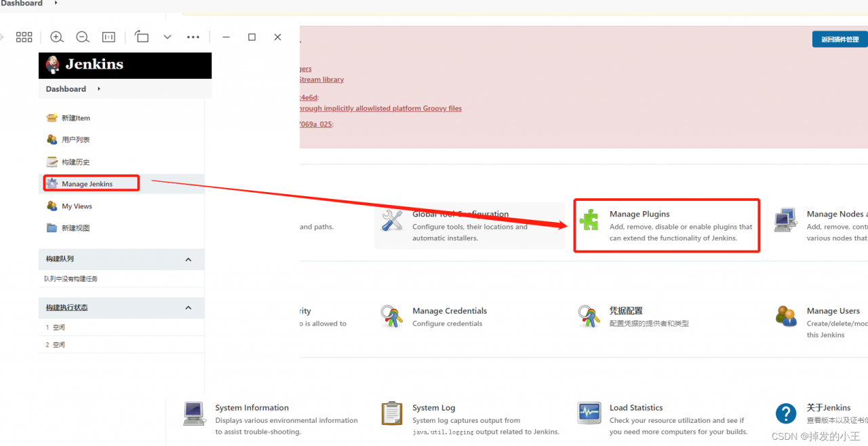Click the 返回插件管理 button

[840, 39]
